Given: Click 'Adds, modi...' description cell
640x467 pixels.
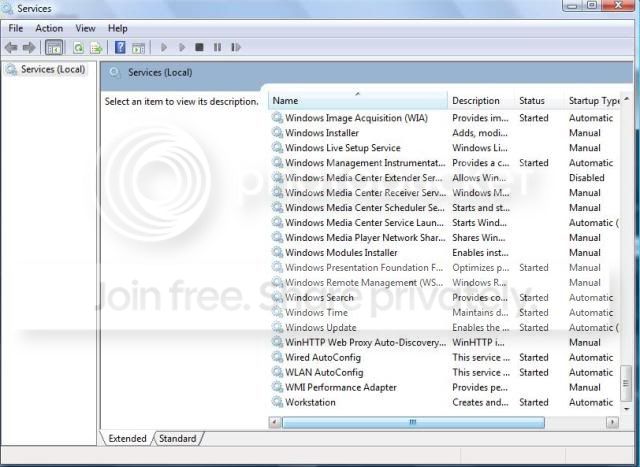Looking at the screenshot, I should point(480,133).
